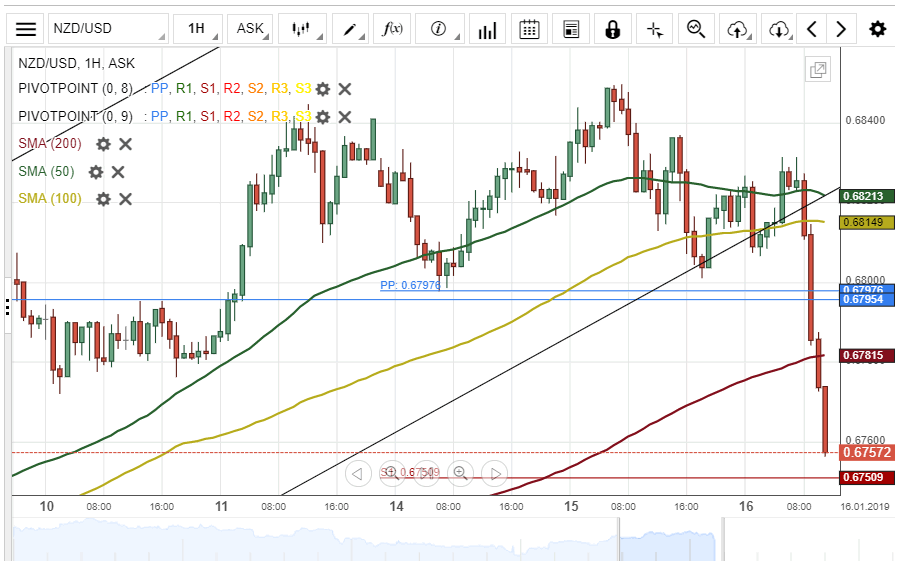The width and height of the screenshot is (903, 571).
Task: Click the bar chart volume icon
Action: (487, 29)
